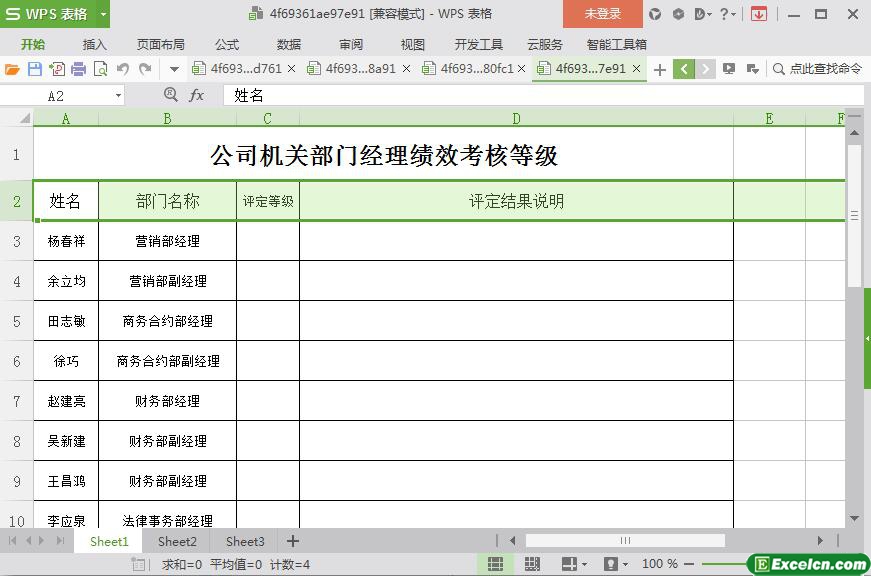
Task: Open a new document tab with plus
Action: coord(659,69)
